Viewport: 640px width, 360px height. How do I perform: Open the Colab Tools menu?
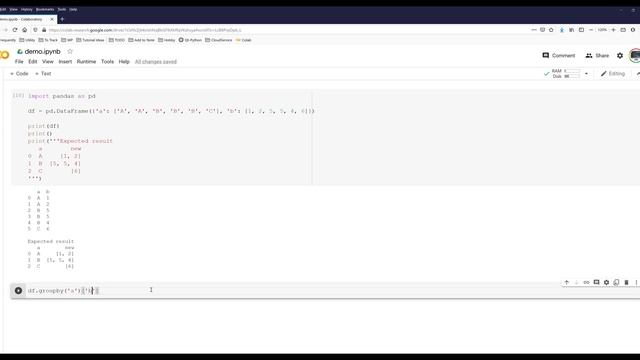tap(107, 62)
